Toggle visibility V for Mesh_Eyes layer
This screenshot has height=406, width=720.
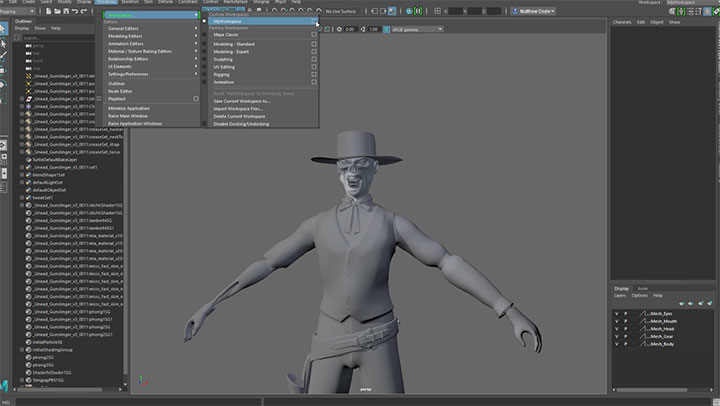click(617, 314)
